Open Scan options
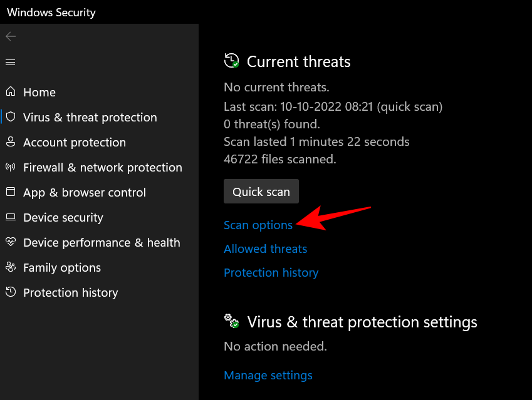Viewport: 532px width, 400px height. tap(258, 225)
